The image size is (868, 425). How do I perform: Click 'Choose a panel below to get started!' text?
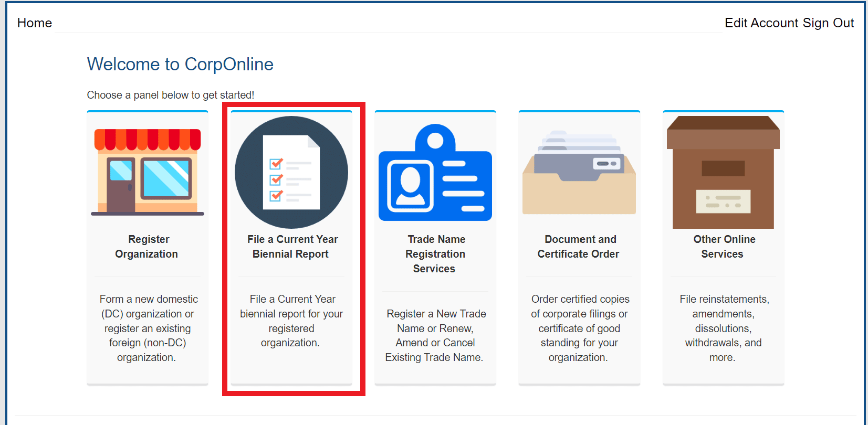[x=171, y=95]
